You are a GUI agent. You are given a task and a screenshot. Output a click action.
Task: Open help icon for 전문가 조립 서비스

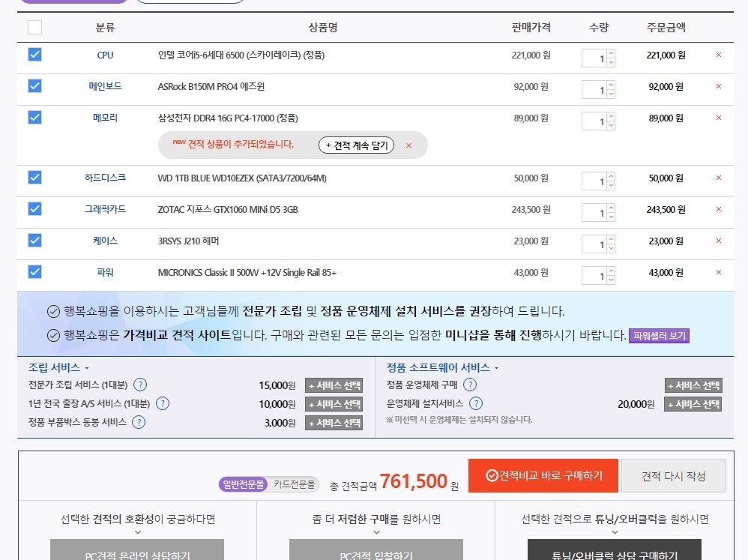(139, 385)
